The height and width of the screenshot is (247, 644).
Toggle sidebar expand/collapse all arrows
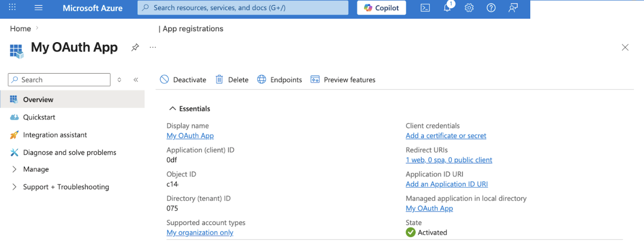119,80
